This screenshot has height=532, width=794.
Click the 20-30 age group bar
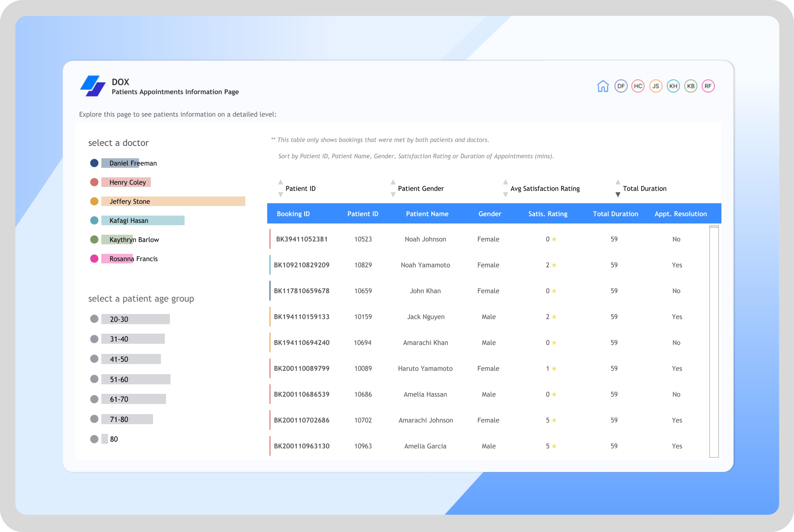tap(135, 319)
